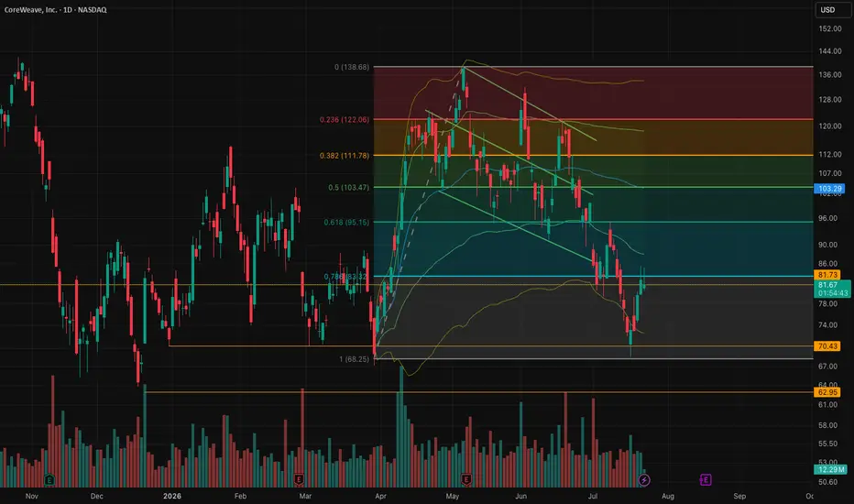Click the Mar label on time axis

click(x=305, y=497)
